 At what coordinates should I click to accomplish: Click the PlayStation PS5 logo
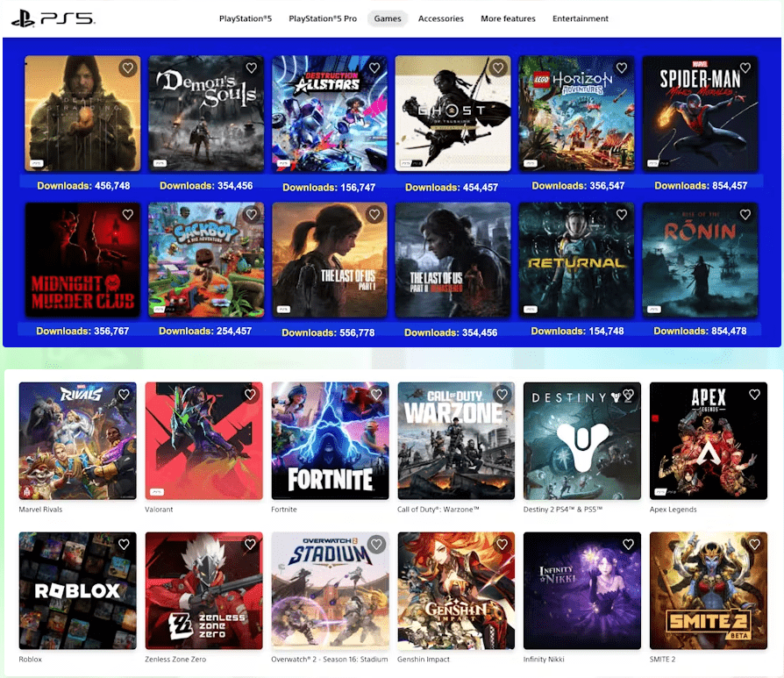click(x=53, y=18)
